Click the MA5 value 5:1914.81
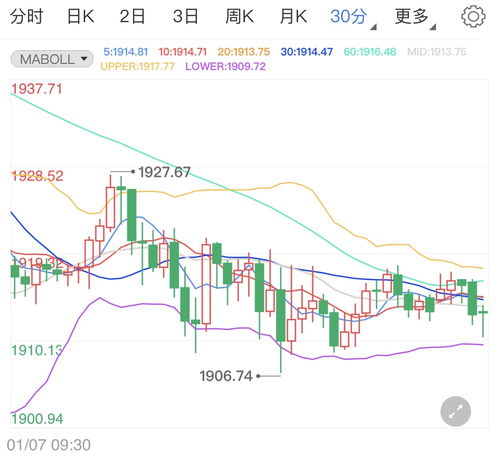 (x=125, y=52)
